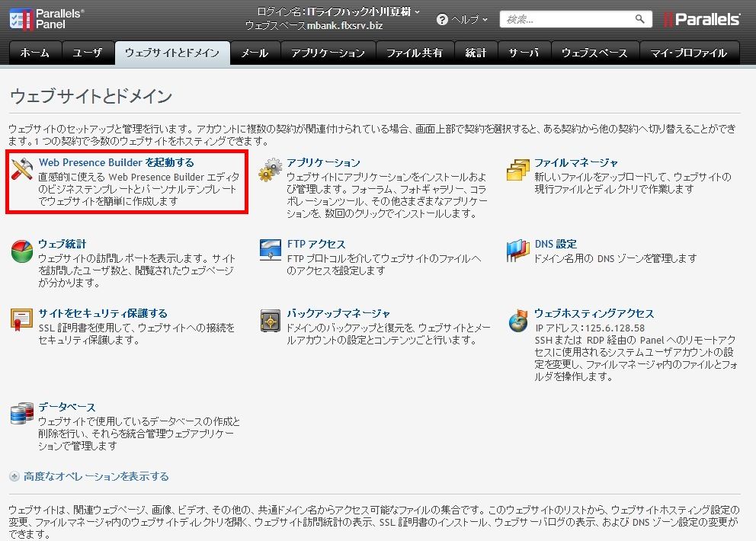Open the マイ・プロファイル tab
The height and width of the screenshot is (541, 756).
(689, 53)
